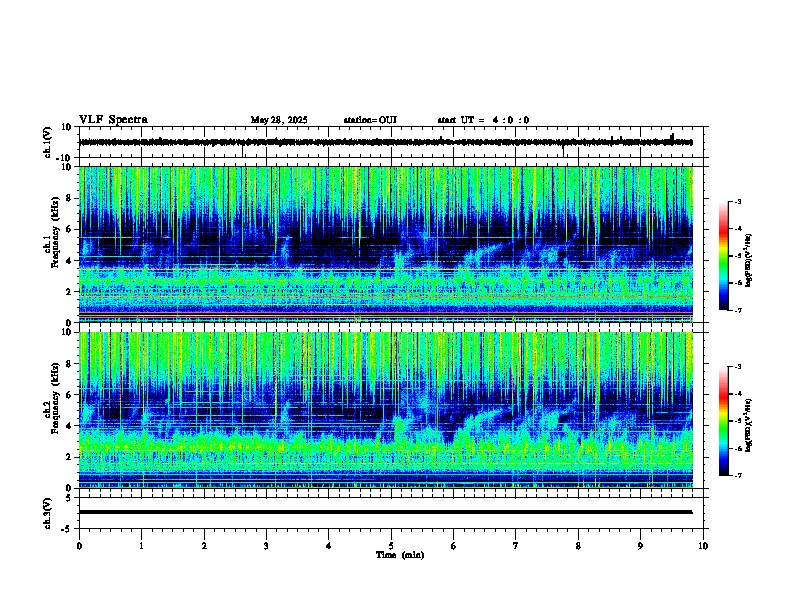The height and width of the screenshot is (612, 792).
Task: Click tick label "4" on the Time axis
Action: pyautogui.click(x=329, y=546)
